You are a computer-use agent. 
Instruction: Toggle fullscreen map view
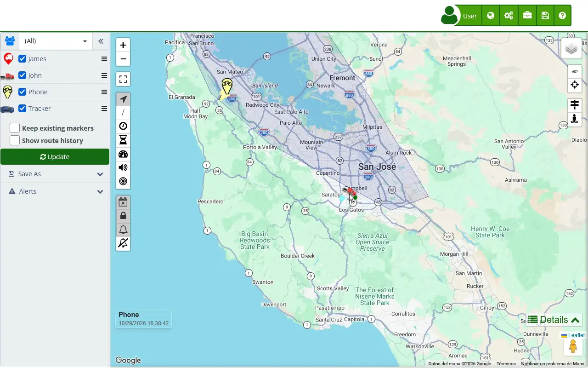(123, 79)
